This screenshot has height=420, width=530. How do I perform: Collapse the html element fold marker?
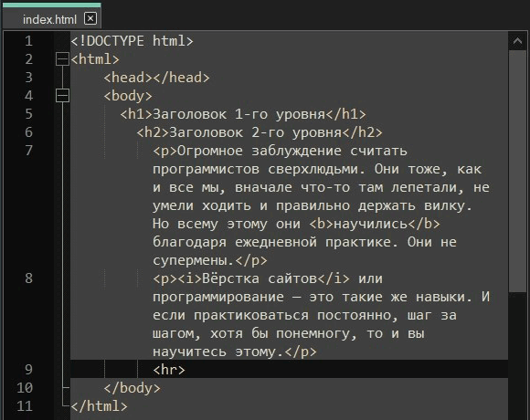(62, 59)
